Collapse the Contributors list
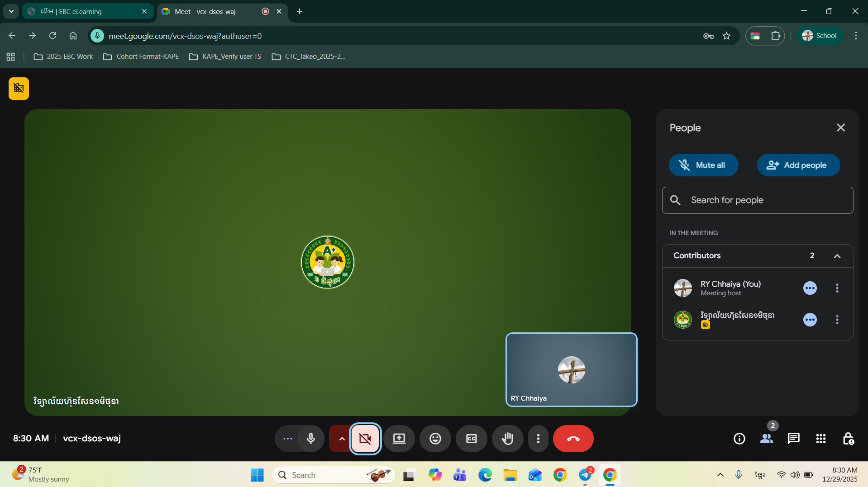The width and height of the screenshot is (868, 487). click(837, 256)
